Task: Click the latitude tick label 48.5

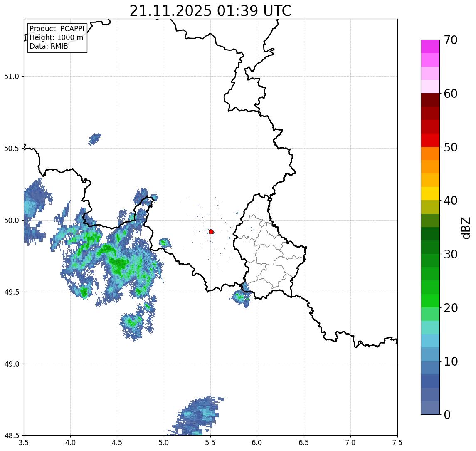Action: tap(12, 435)
